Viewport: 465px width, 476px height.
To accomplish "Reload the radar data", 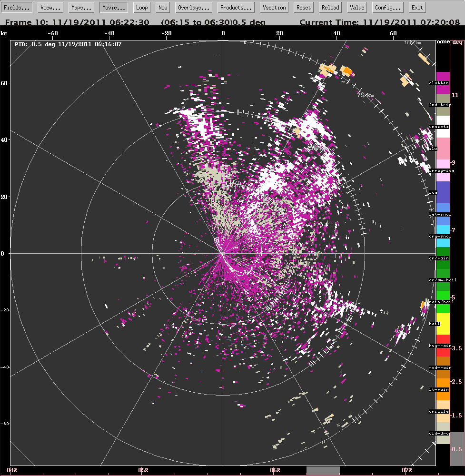I will click(x=330, y=7).
